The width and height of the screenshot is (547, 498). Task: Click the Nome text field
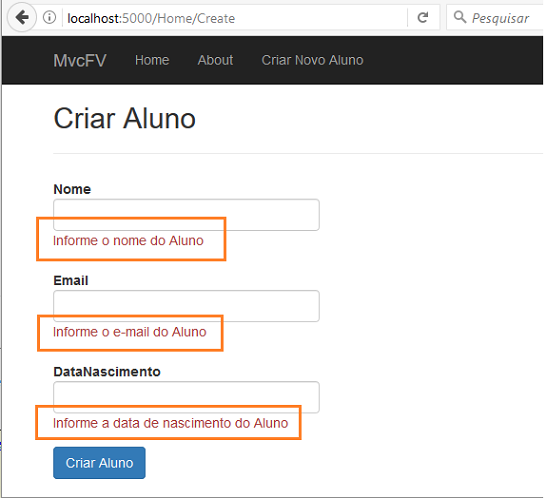(186, 215)
